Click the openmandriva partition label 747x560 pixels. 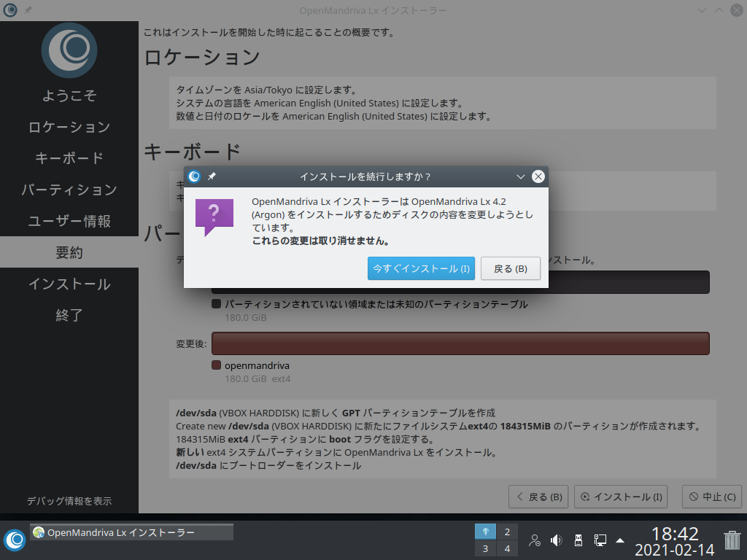pyautogui.click(x=257, y=365)
